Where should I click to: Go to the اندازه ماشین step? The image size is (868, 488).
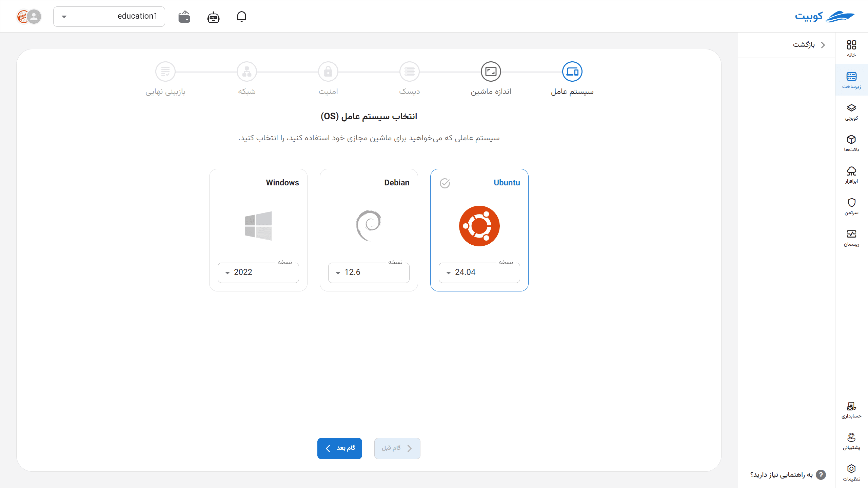point(491,78)
